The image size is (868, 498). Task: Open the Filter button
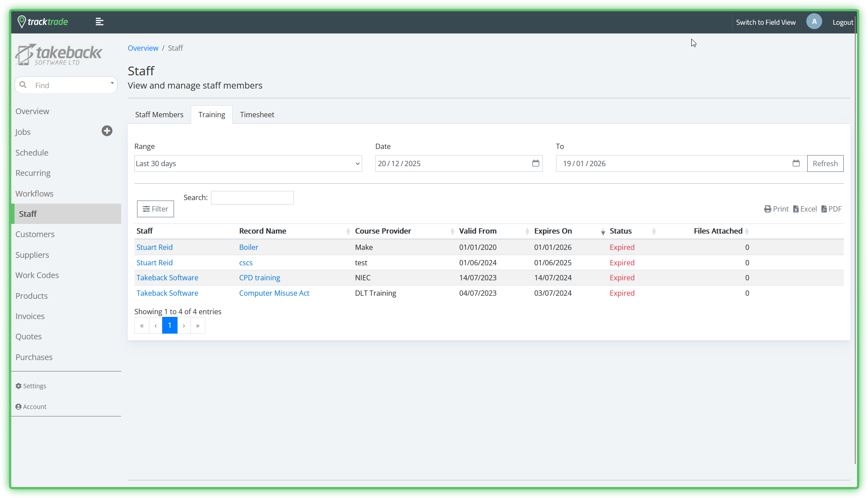coord(156,209)
